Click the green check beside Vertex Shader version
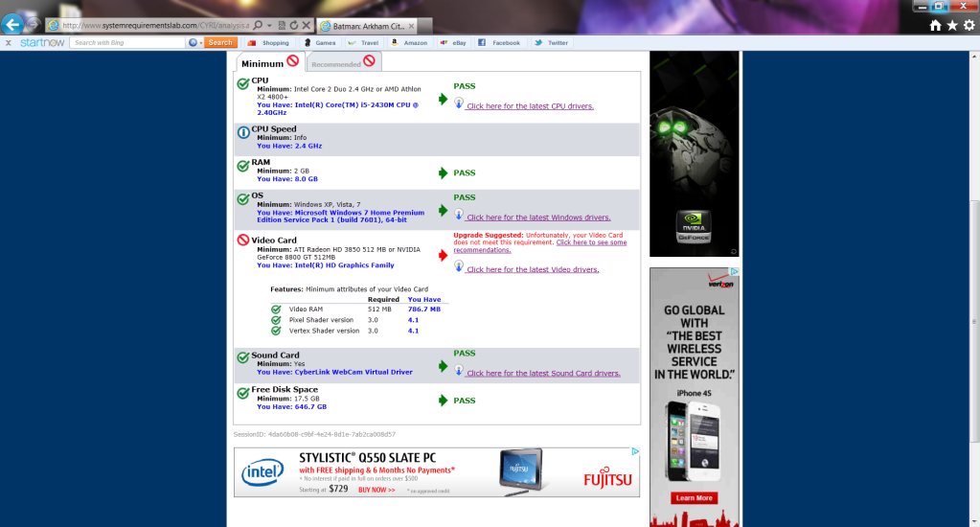This screenshot has height=527, width=980. coord(276,331)
